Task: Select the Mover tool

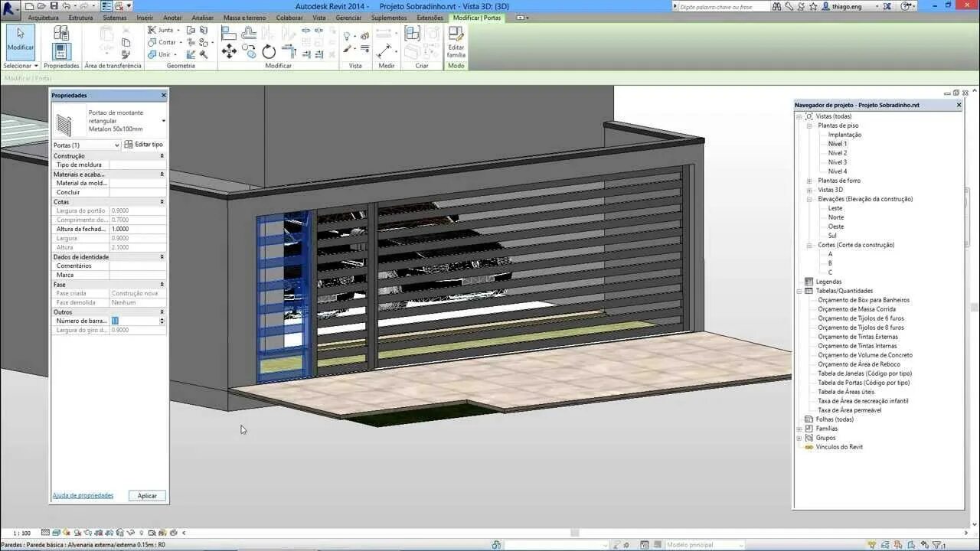Action: click(229, 51)
